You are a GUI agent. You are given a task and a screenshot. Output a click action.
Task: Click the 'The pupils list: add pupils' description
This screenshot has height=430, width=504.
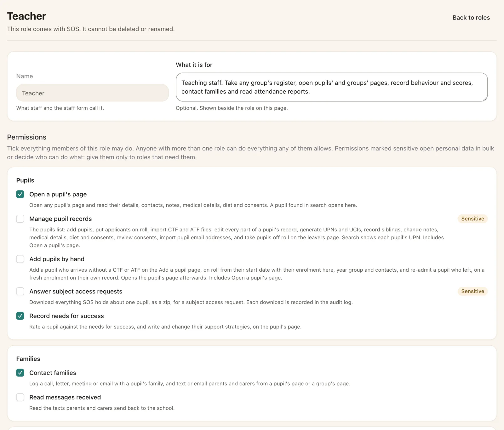[x=237, y=238]
